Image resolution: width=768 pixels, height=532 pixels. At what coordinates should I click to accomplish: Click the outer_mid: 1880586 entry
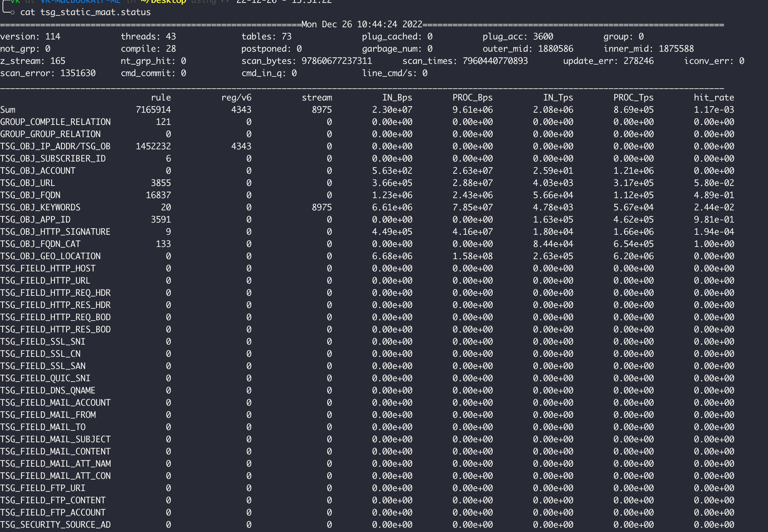point(528,49)
